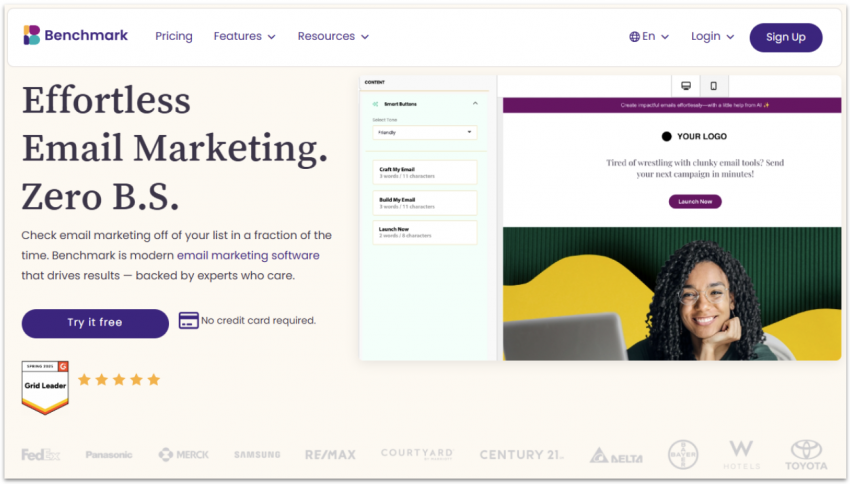Viewport: 850px width, 484px height.
Task: Click the woman's photo in email preview
Action: pyautogui.click(x=672, y=294)
